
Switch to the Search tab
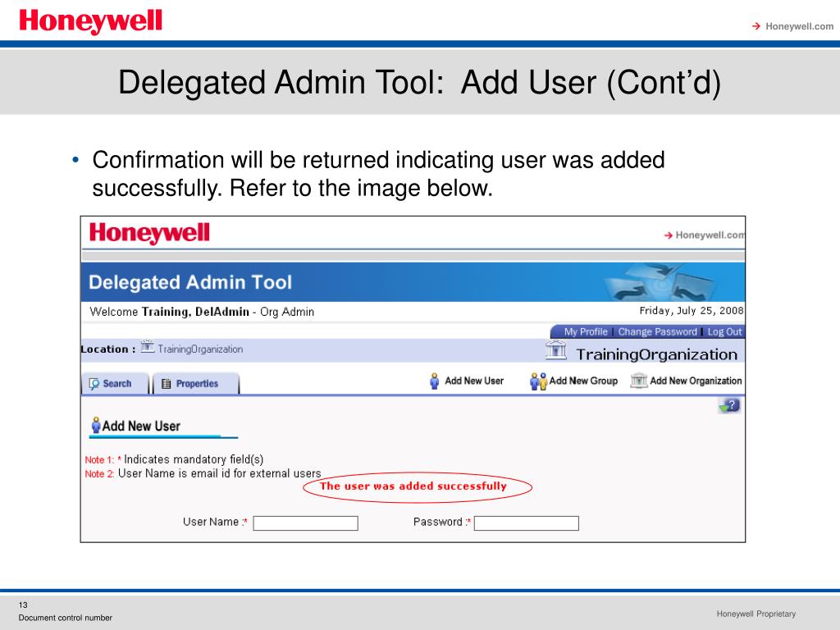click(x=115, y=384)
